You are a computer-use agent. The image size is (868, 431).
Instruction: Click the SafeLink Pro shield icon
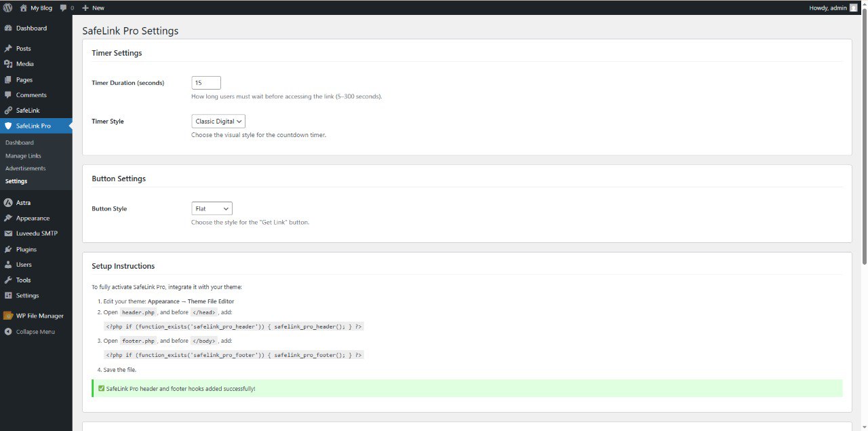tap(8, 126)
